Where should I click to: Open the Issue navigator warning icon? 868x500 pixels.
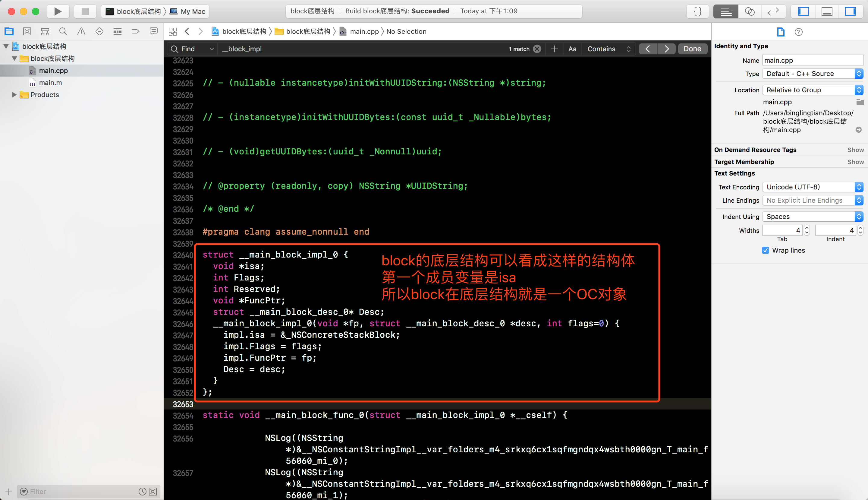pos(81,32)
